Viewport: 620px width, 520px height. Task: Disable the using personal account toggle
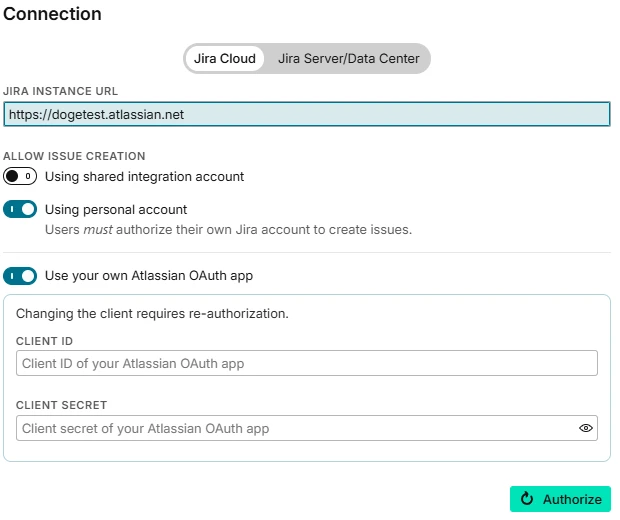coord(20,209)
